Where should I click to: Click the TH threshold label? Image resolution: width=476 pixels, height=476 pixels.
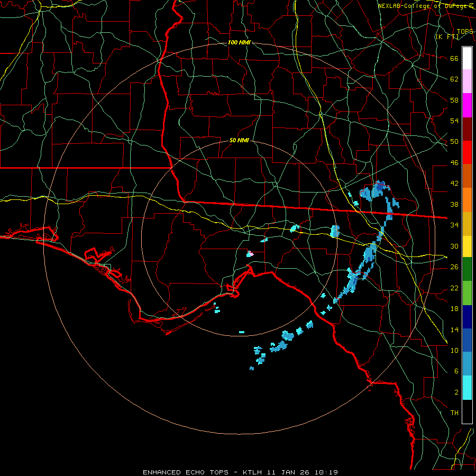point(454,413)
